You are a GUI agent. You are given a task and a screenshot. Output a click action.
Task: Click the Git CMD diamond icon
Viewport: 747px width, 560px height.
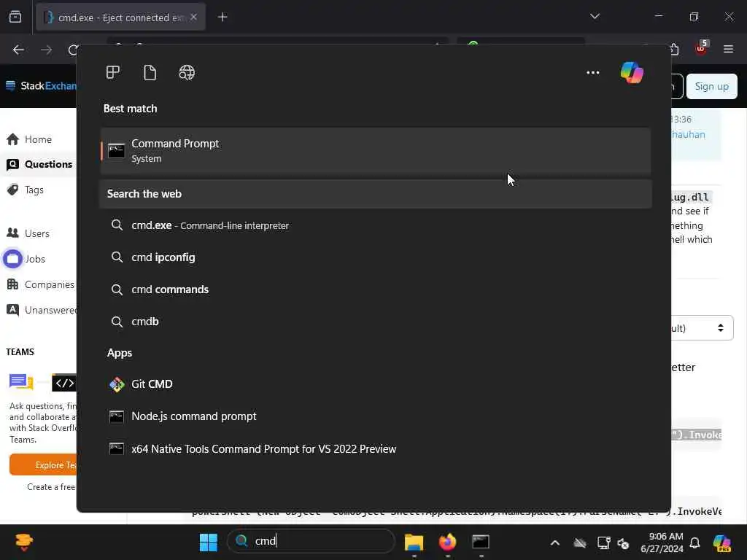click(x=117, y=384)
